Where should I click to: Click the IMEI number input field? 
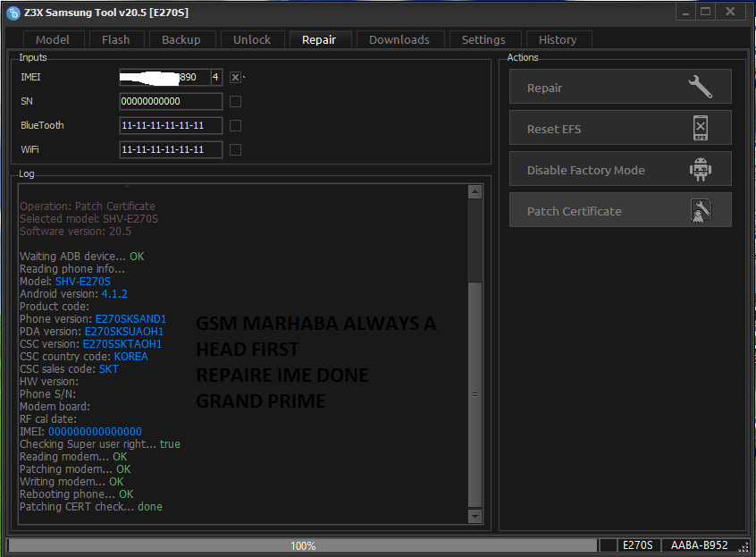(164, 77)
